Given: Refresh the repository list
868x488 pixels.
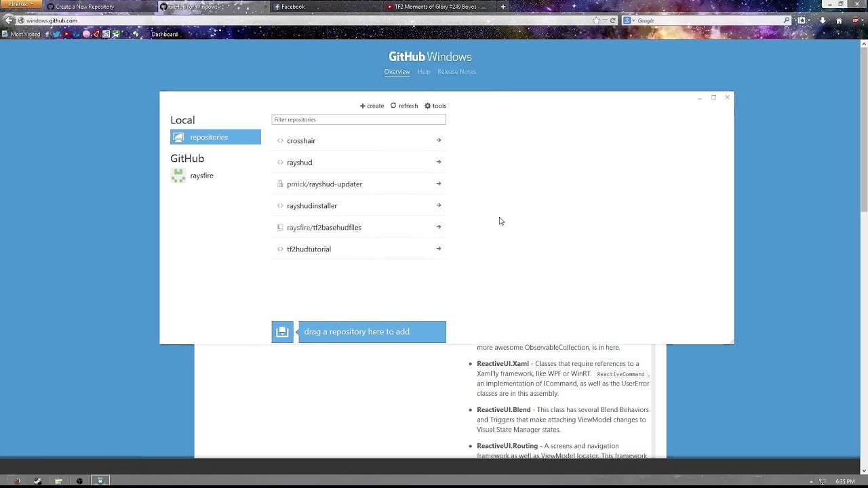Looking at the screenshot, I should click(404, 106).
